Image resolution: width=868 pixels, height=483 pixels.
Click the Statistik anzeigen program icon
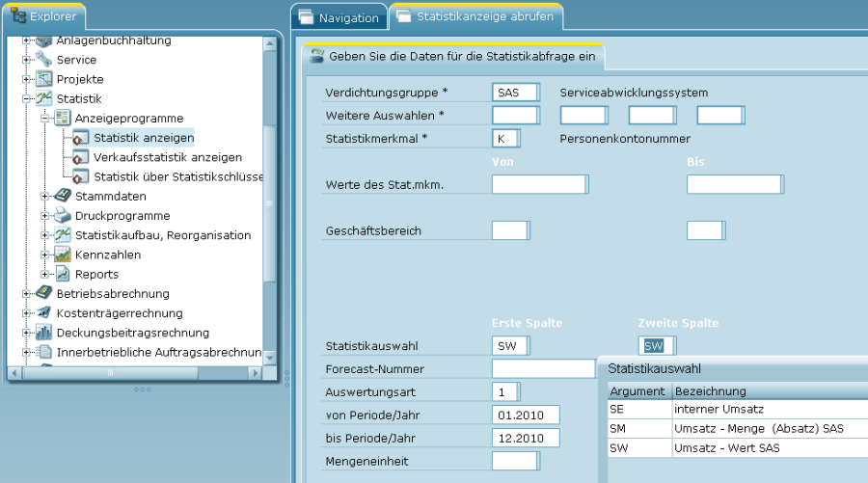click(x=81, y=137)
